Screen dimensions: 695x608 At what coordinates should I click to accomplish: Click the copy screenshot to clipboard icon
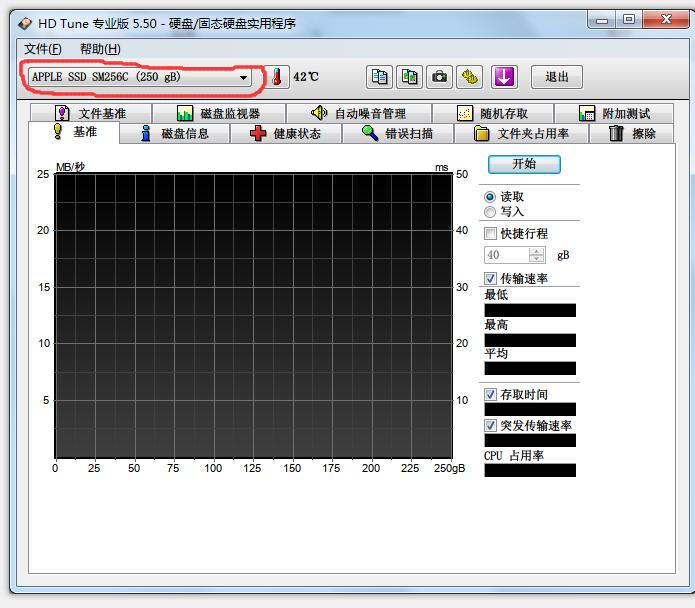pos(409,77)
